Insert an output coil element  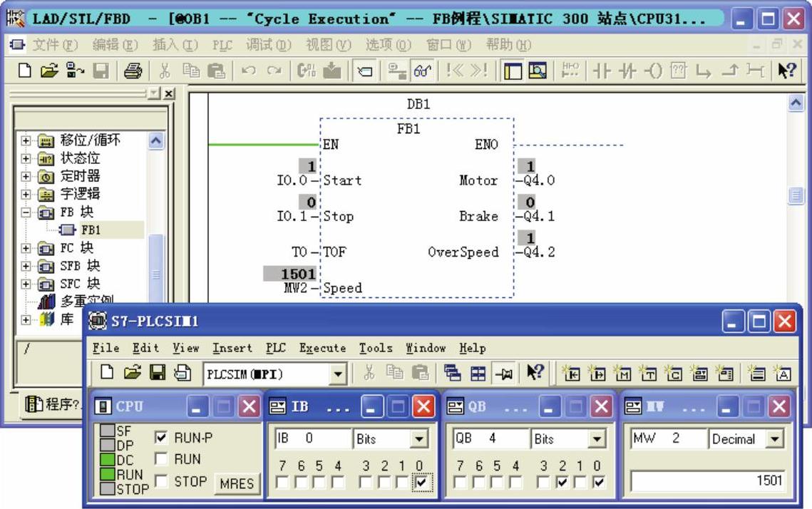(653, 71)
